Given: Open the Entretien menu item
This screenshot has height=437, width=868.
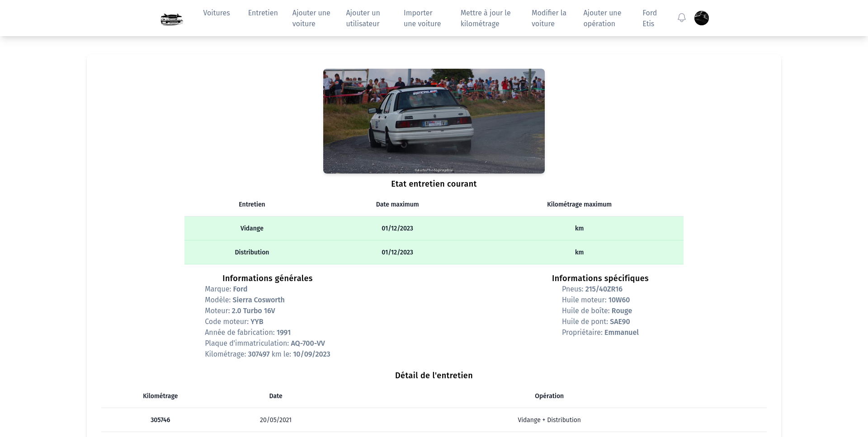Looking at the screenshot, I should pyautogui.click(x=263, y=13).
